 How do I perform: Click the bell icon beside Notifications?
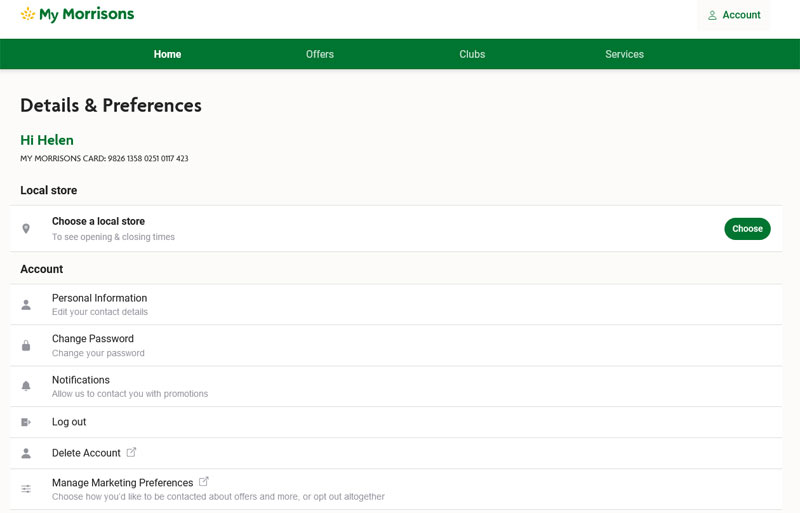click(x=26, y=386)
